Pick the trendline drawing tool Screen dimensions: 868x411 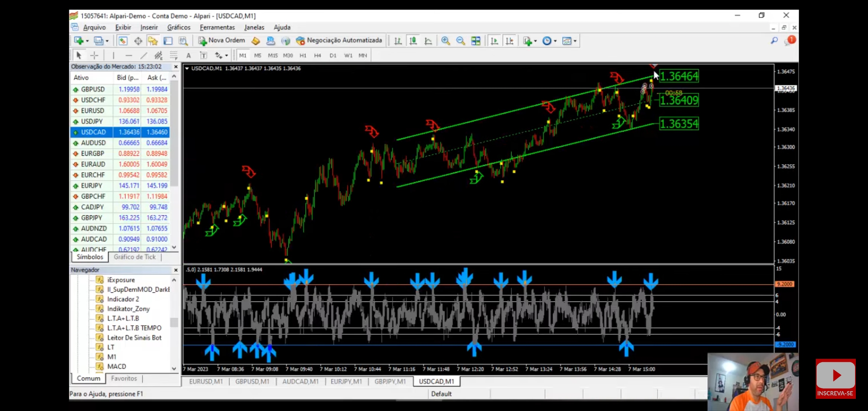click(x=143, y=56)
